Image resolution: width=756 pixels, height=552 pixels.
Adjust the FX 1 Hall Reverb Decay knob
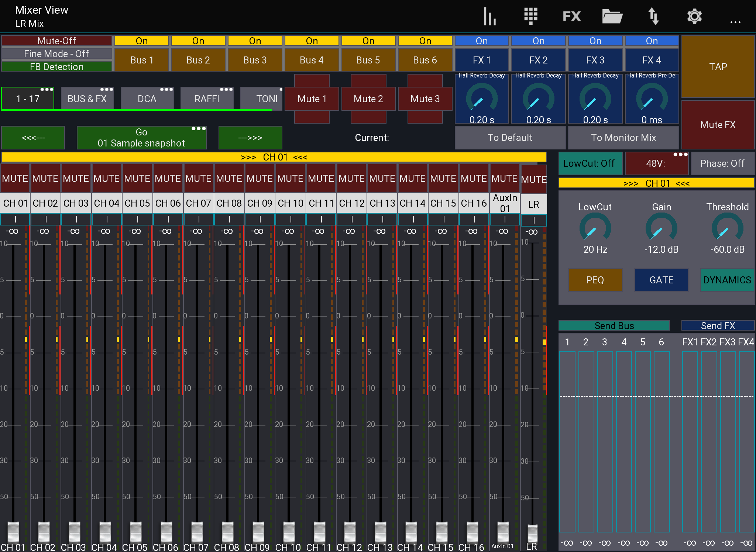tap(482, 97)
